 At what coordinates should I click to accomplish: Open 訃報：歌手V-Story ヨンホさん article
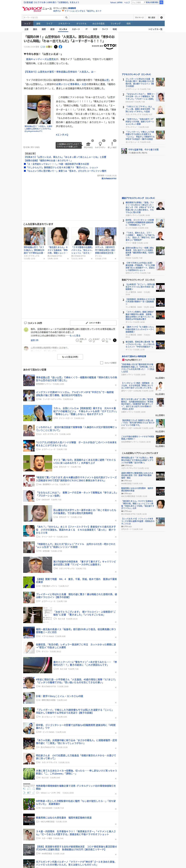(59, 696)
